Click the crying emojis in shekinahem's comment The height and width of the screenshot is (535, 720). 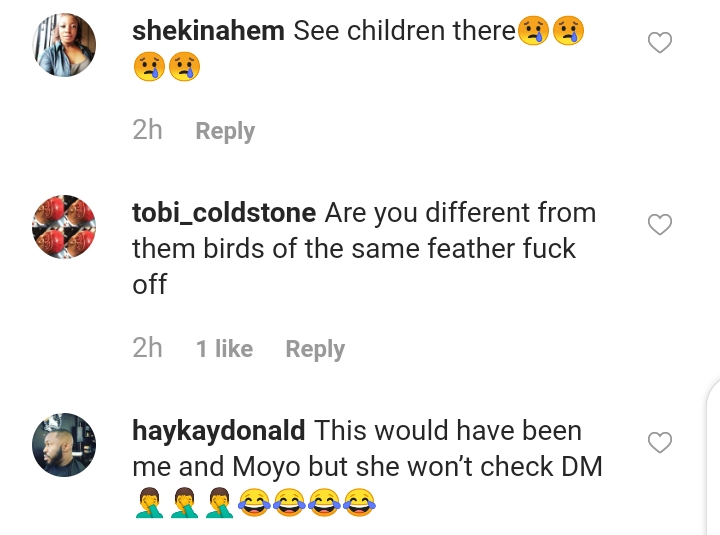166,67
